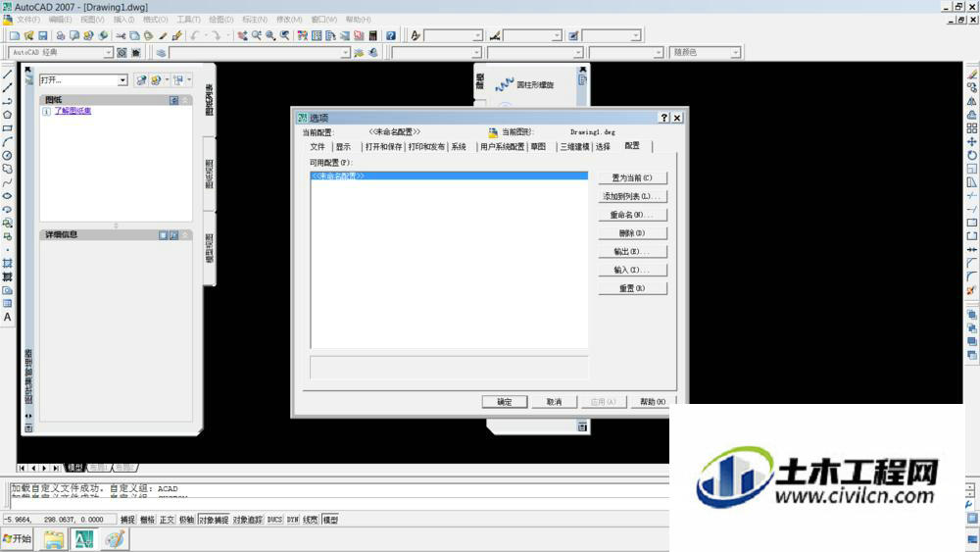Select the Ellipse draw tool

pyautogui.click(x=8, y=196)
